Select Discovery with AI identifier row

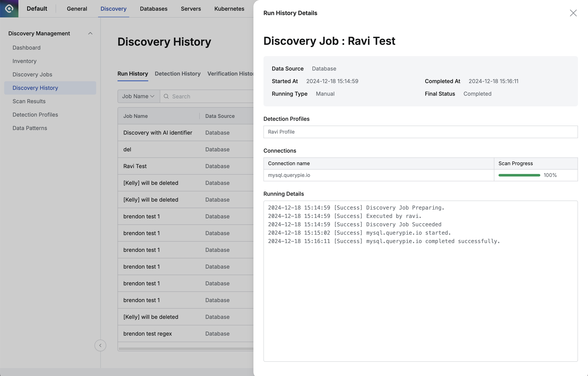157,133
